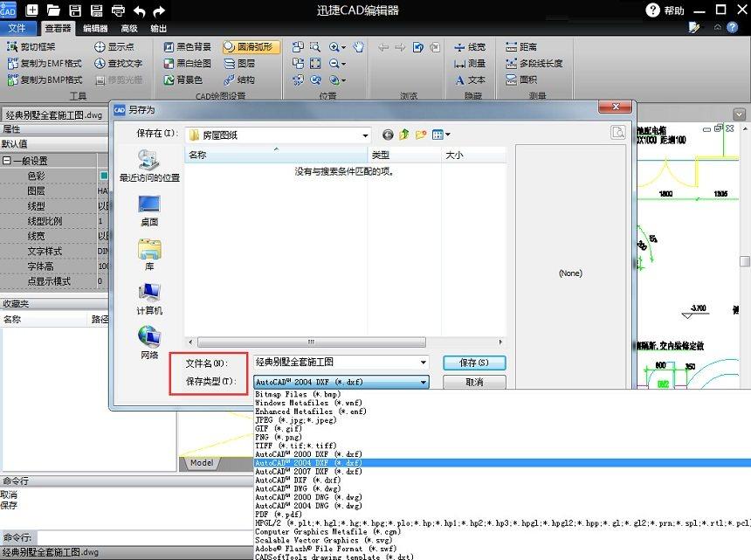The width and height of the screenshot is (751, 560).
Task: Expand the 保存在 folder location dropdown
Action: pos(365,135)
